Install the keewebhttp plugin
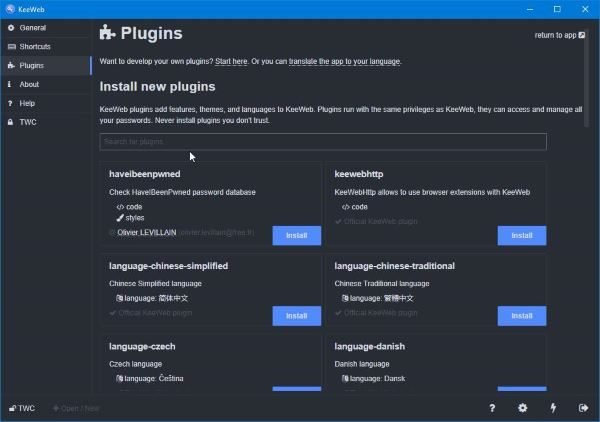This screenshot has height=422, width=600. pos(521,235)
